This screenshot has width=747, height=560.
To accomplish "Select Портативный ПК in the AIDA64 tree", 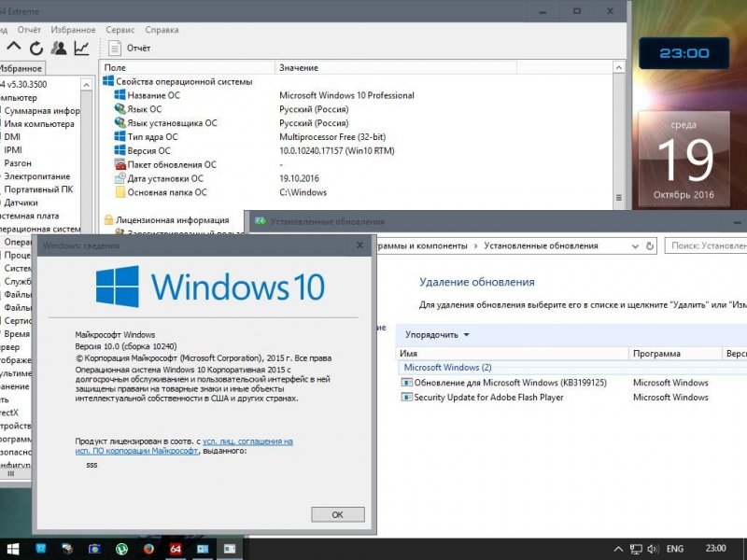I will [x=38, y=189].
